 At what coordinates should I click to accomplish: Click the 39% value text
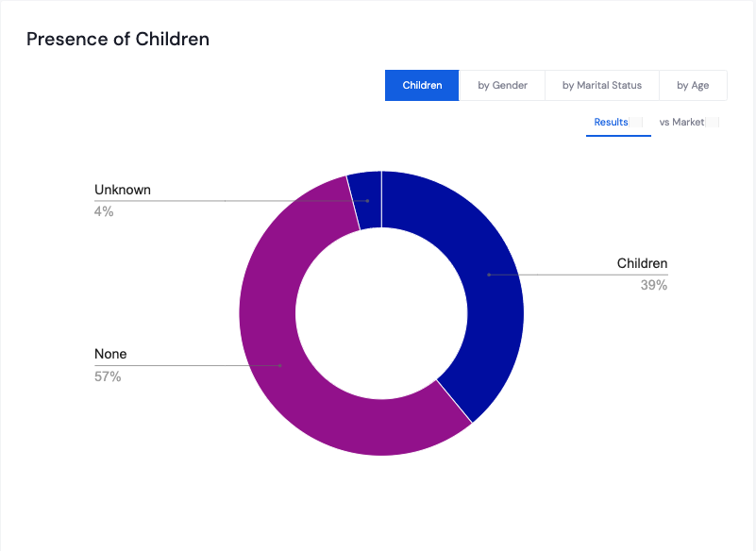(654, 285)
